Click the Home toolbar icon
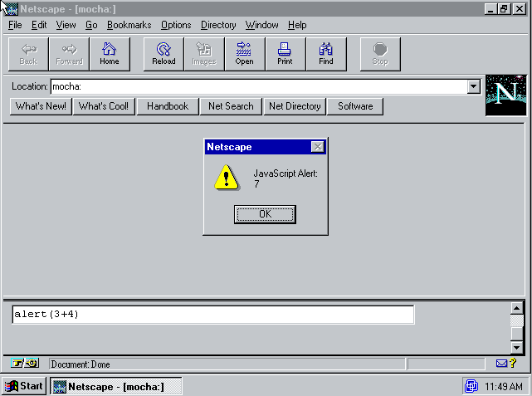The height and width of the screenshot is (396, 532). [110, 54]
